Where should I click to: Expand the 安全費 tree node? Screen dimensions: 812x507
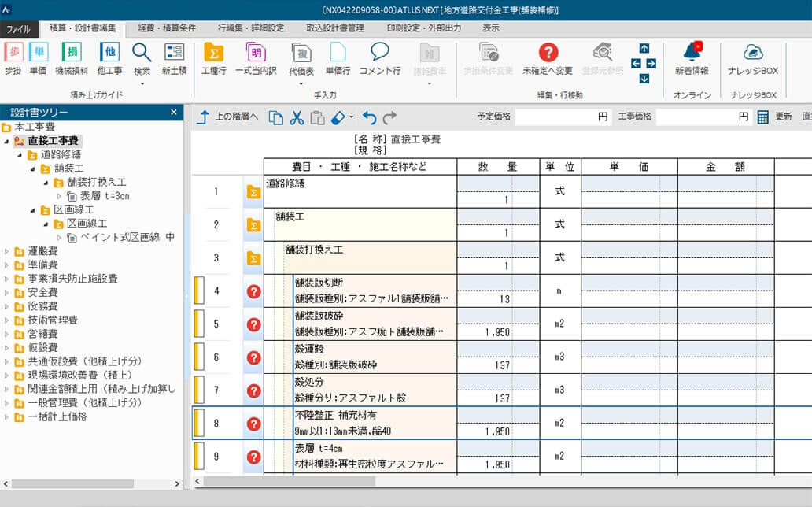click(6, 293)
